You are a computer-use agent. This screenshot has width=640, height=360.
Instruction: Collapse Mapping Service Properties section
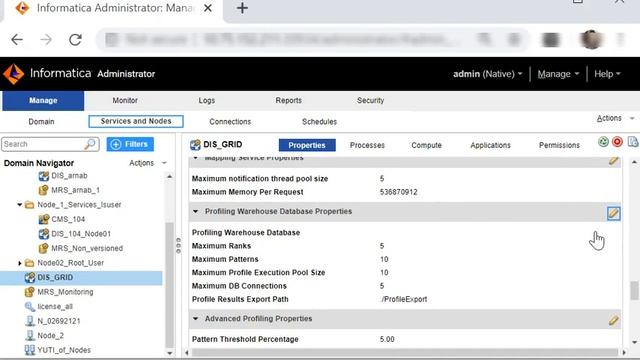point(196,158)
